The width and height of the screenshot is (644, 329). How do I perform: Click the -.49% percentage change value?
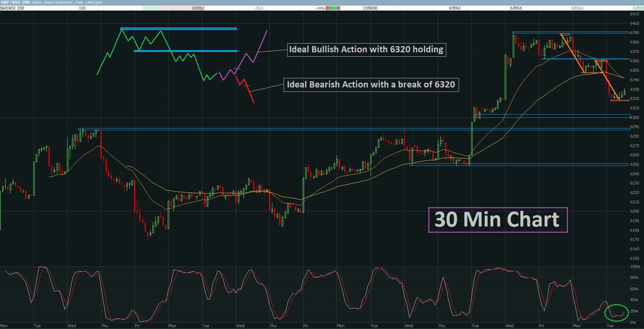[x=319, y=8]
